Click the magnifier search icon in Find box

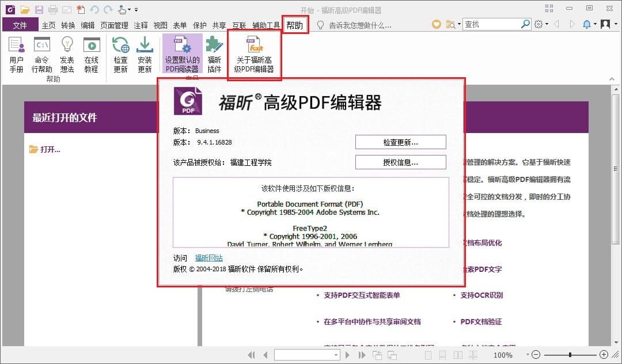pyautogui.click(x=525, y=24)
